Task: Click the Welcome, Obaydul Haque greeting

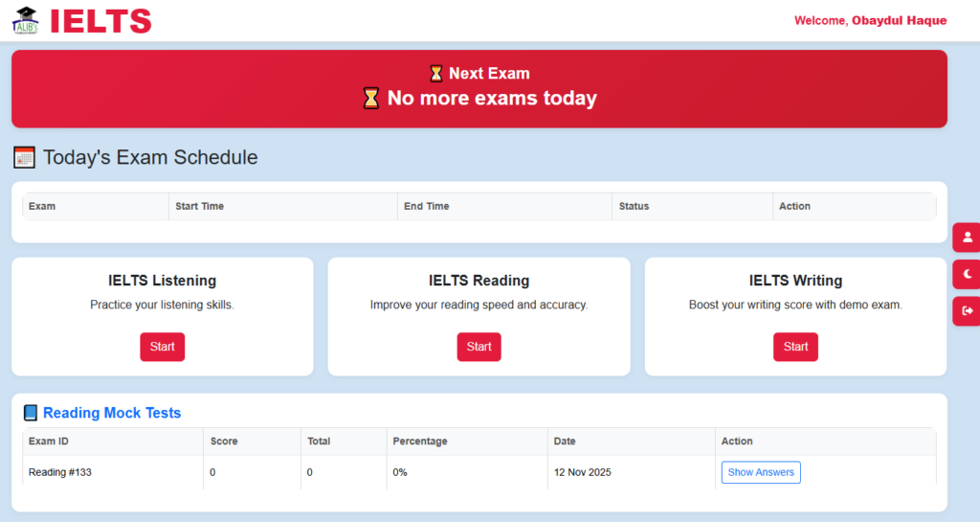Action: click(x=870, y=21)
